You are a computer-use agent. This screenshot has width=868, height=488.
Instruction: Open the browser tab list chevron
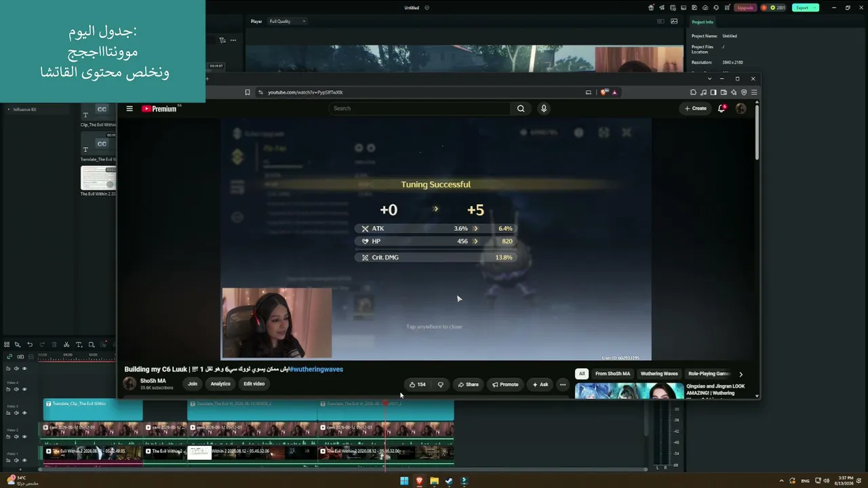(710, 79)
